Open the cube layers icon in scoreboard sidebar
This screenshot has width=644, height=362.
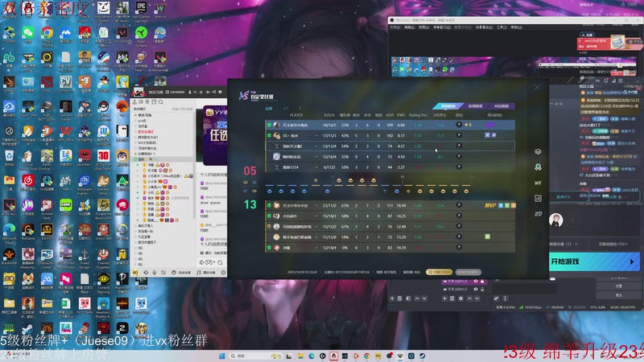(x=538, y=151)
